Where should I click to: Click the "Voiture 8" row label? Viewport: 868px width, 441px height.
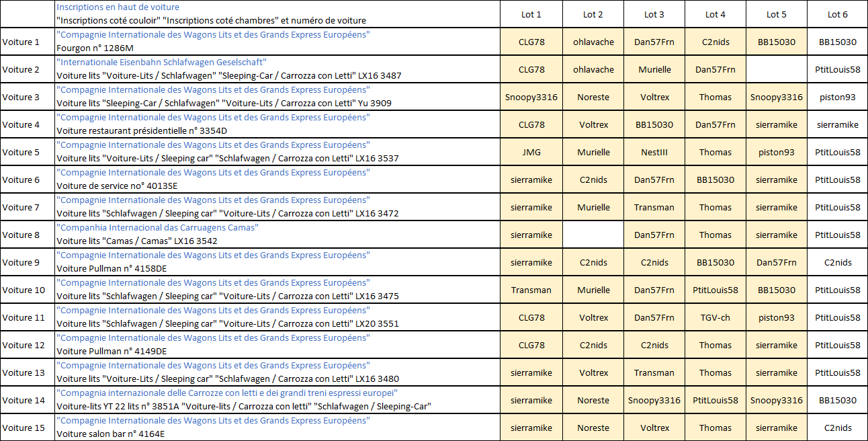21,235
